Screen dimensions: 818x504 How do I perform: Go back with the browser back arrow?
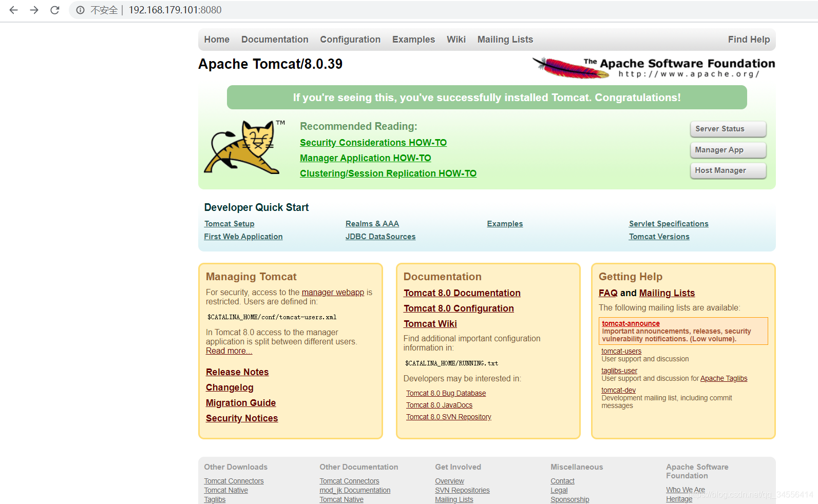coord(14,10)
